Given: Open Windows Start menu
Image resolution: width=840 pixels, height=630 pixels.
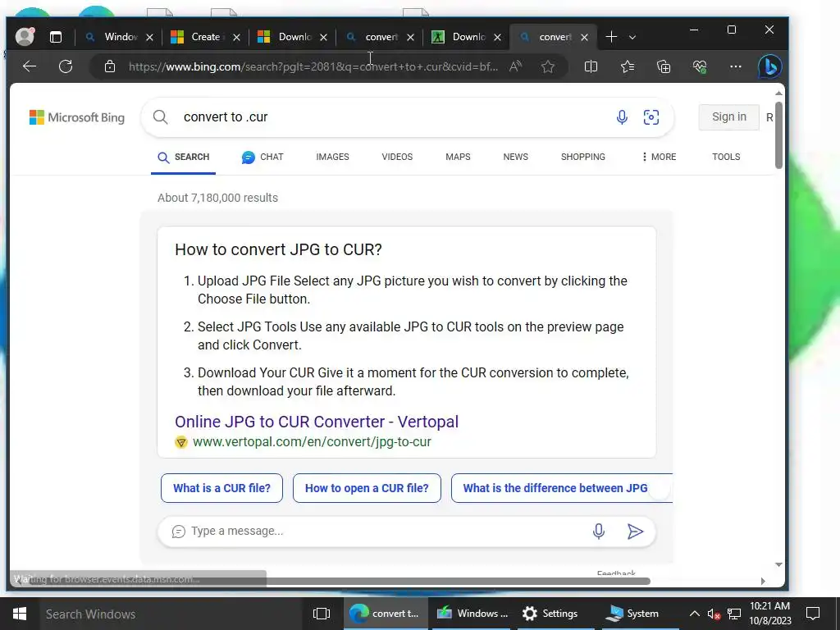Looking at the screenshot, I should (x=20, y=614).
